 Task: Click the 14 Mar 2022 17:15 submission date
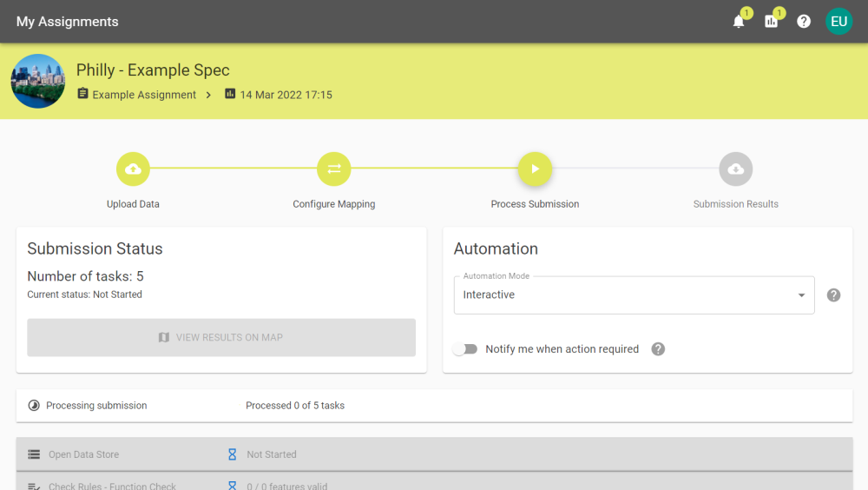tap(286, 95)
